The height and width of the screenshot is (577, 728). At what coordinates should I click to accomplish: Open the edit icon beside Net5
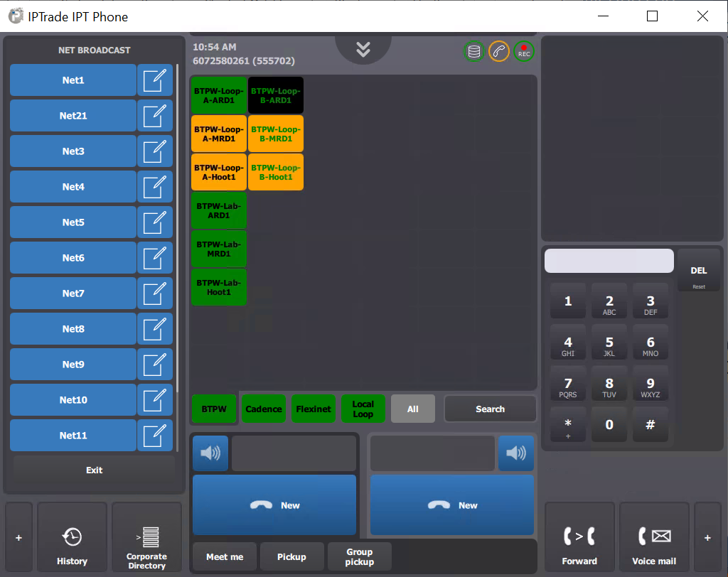tap(155, 222)
